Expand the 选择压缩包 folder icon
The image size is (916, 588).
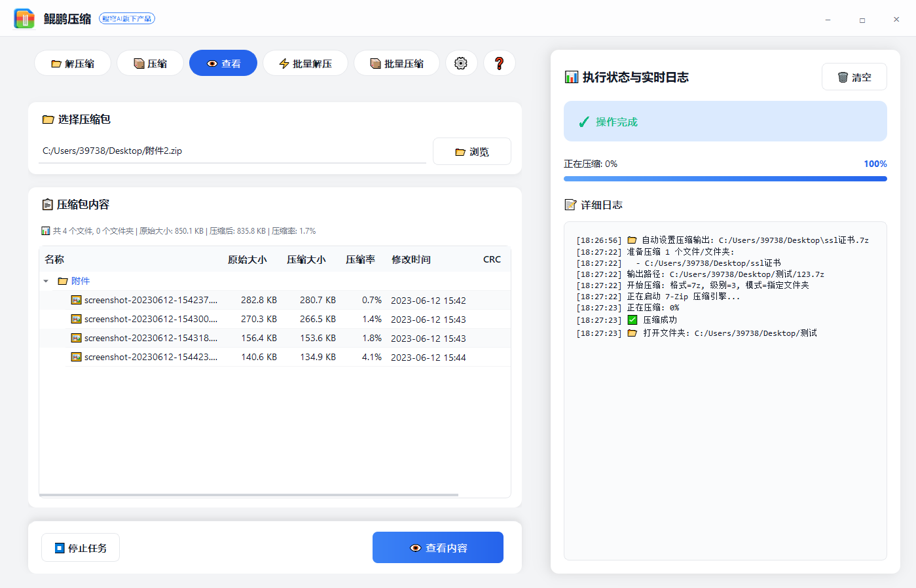click(48, 119)
